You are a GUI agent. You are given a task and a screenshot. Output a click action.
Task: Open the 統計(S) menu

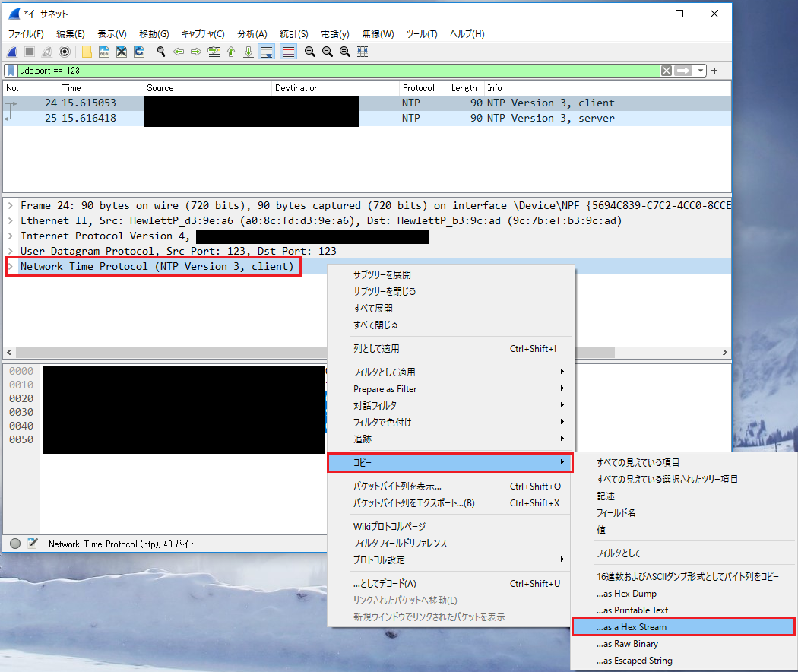coord(293,34)
